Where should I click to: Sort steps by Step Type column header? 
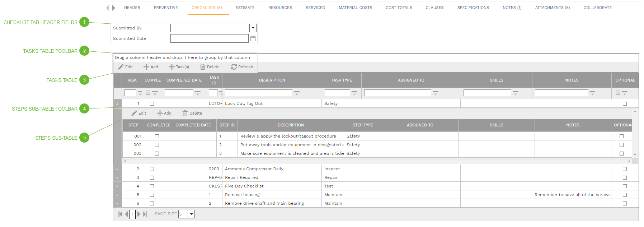pyautogui.click(x=363, y=125)
